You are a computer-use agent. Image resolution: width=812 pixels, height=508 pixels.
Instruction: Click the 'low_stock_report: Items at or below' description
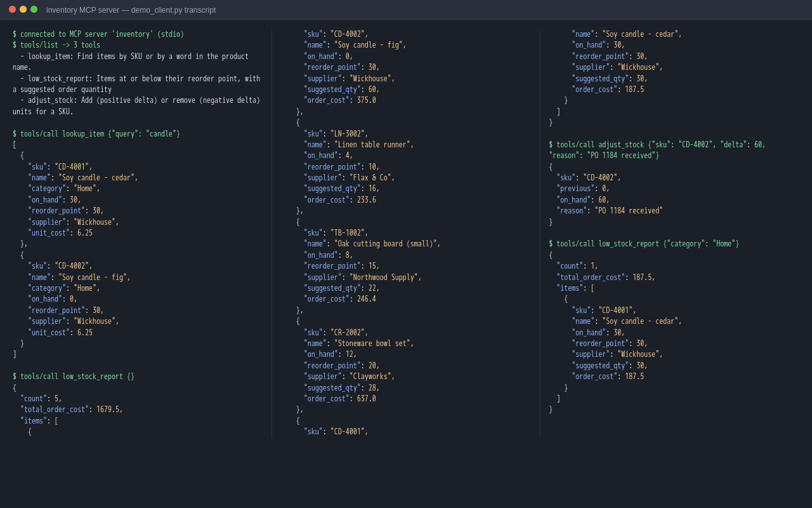(x=136, y=84)
